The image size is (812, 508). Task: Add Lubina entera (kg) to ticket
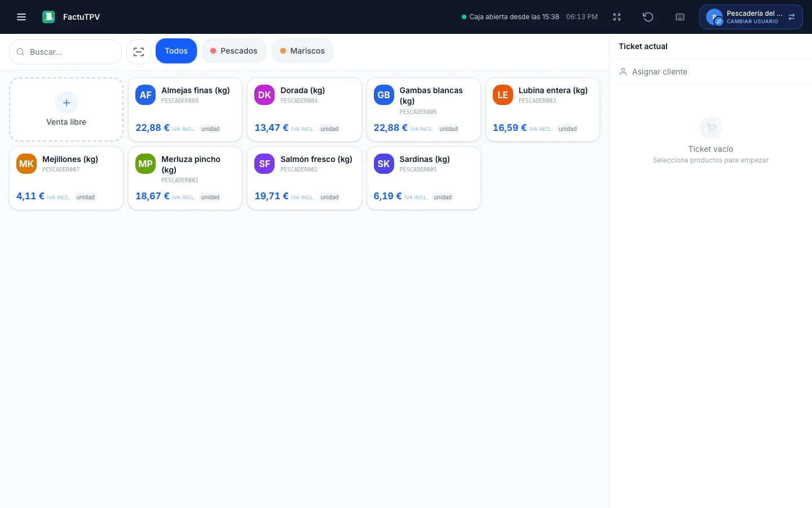click(542, 110)
